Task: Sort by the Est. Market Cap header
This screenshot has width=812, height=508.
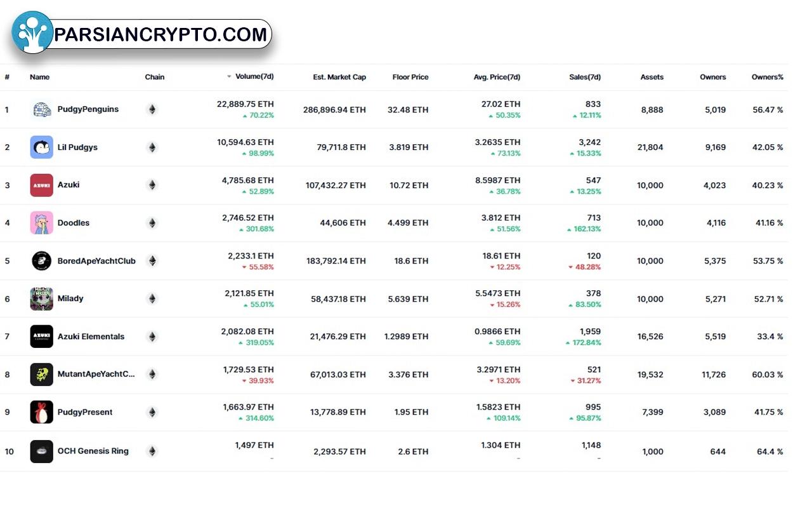Action: [x=339, y=77]
